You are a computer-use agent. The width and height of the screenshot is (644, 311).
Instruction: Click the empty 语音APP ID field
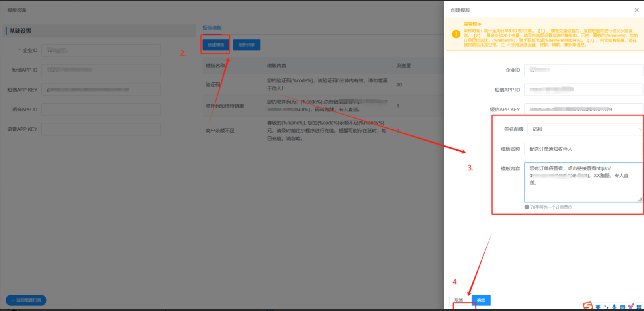click(x=101, y=110)
